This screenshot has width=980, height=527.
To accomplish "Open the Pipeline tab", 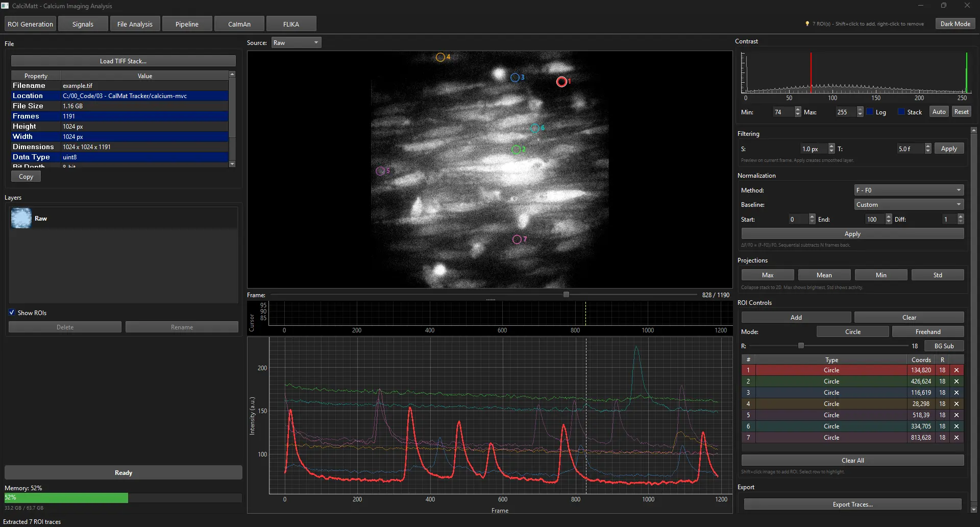I will (187, 23).
